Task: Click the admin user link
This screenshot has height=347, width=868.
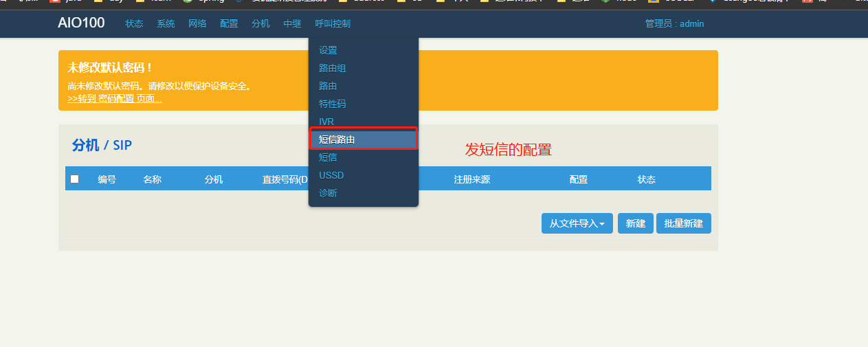Action: (691, 24)
